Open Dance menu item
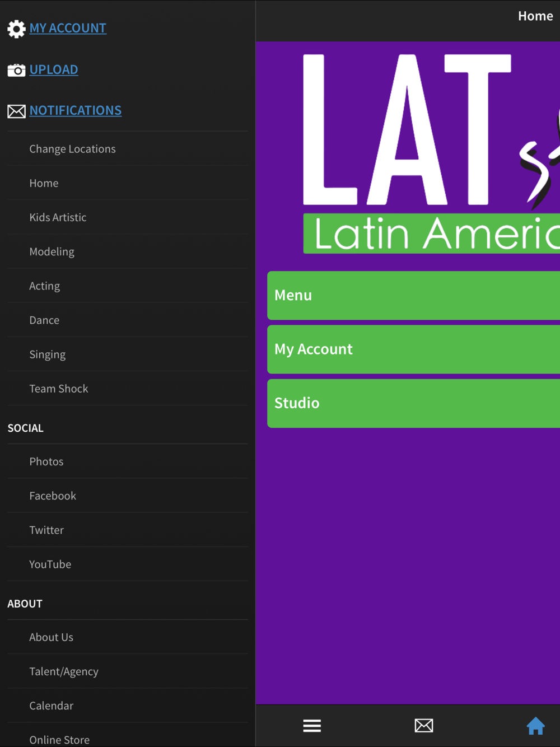The width and height of the screenshot is (560, 747). 128,320
